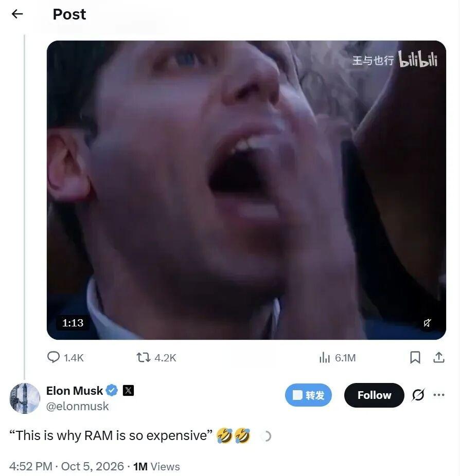The height and width of the screenshot is (476, 460).
Task: Open Elon Musk's profile avatar
Action: pos(25,398)
